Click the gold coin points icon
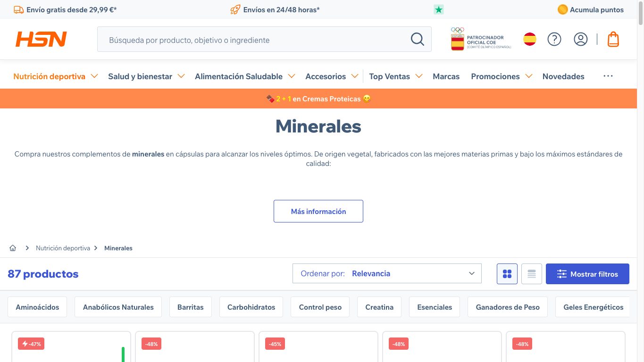The height and width of the screenshot is (362, 644). click(562, 9)
